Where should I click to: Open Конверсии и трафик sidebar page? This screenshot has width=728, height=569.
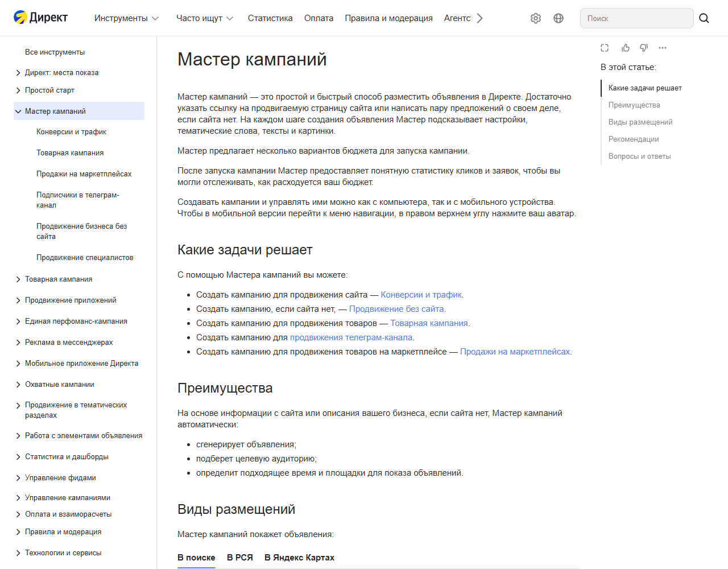point(71,132)
